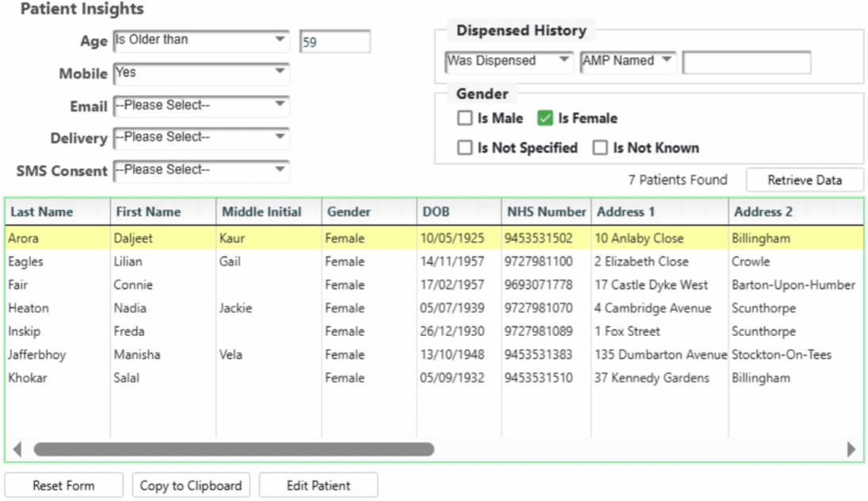Enable the Is Not Specified checkbox

pos(465,148)
